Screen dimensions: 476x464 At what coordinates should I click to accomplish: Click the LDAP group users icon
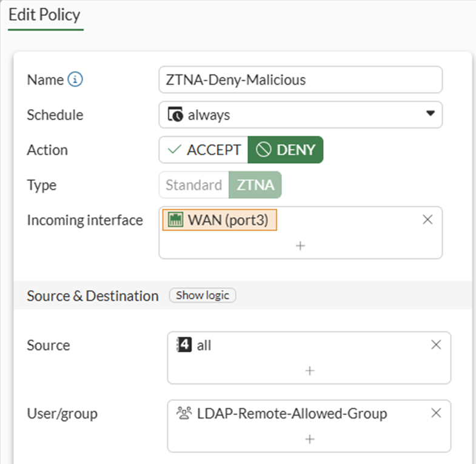[183, 414]
